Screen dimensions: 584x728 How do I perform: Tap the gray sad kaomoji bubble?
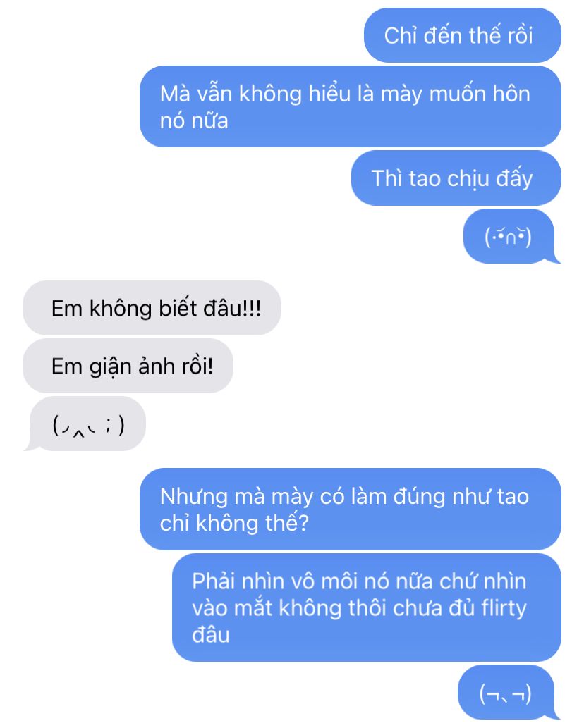(x=85, y=424)
